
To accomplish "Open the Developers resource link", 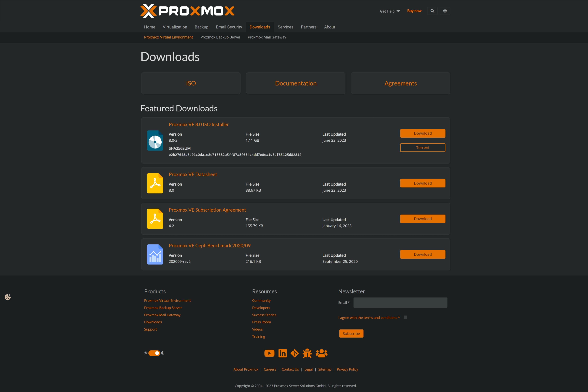I will pyautogui.click(x=261, y=308).
